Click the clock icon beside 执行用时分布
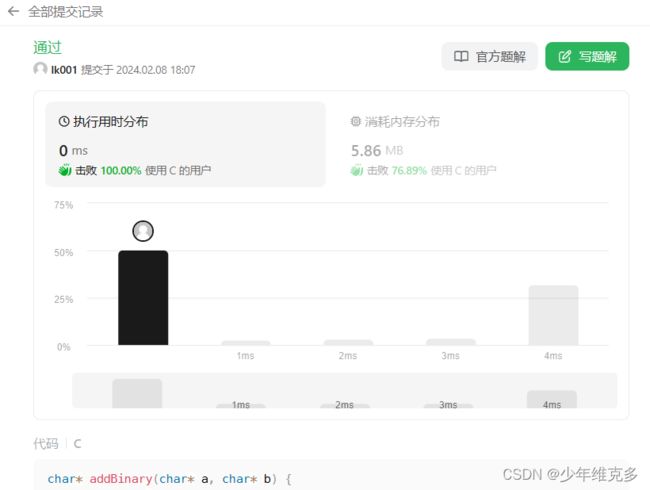 (64, 121)
